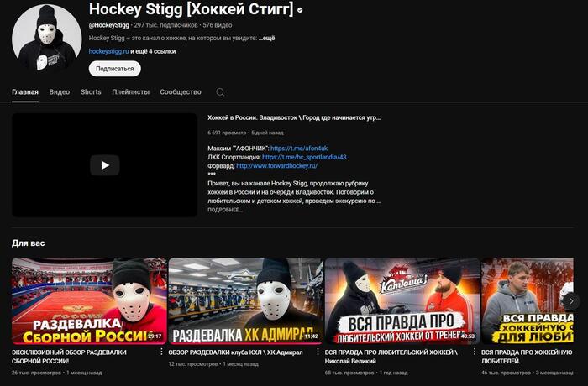588x386 pixels.
Task: Open the hockeystigg.ru link
Action: [x=108, y=51]
